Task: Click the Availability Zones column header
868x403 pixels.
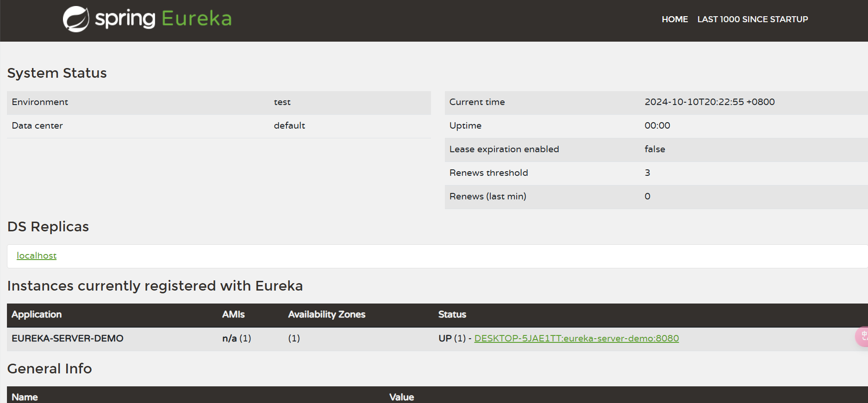Action: 326,315
